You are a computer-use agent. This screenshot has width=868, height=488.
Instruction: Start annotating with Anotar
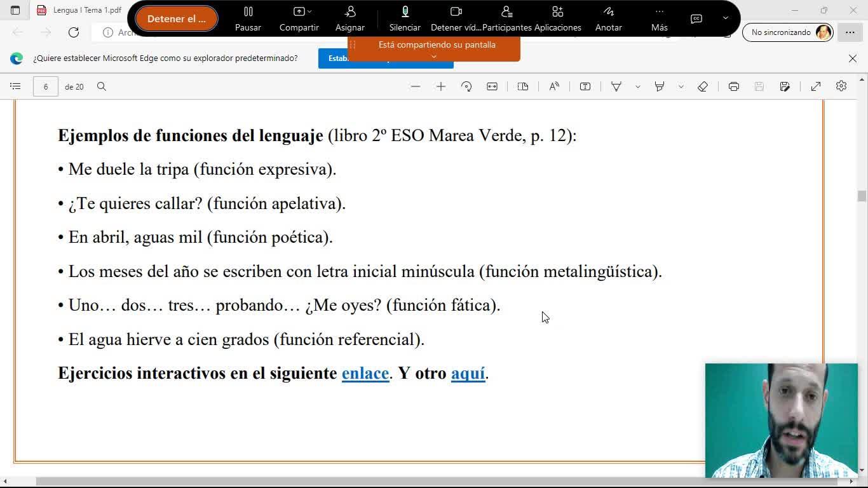[609, 18]
